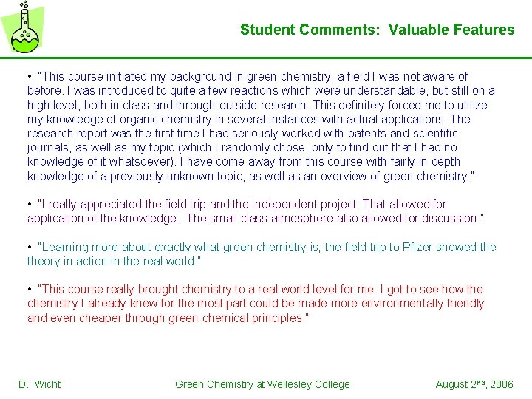Select the slide title 'Student Comments: Valuable Features'
The height and width of the screenshot is (399, 532).
point(378,30)
